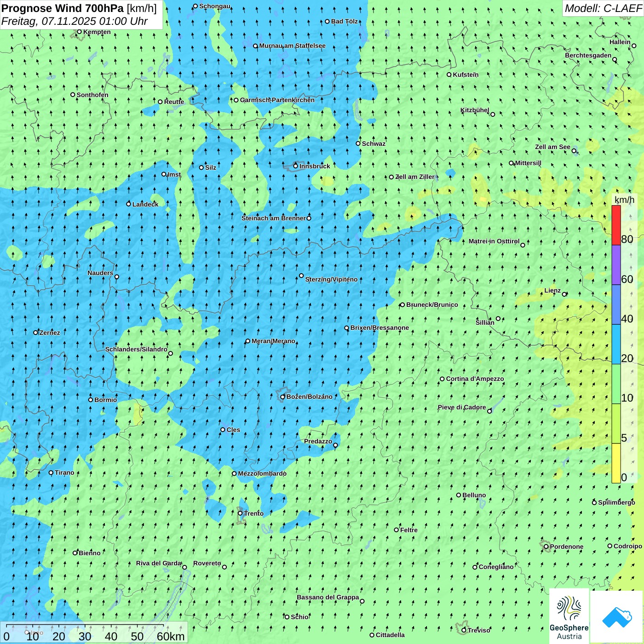Click the Nauders location dot

[x=117, y=277]
